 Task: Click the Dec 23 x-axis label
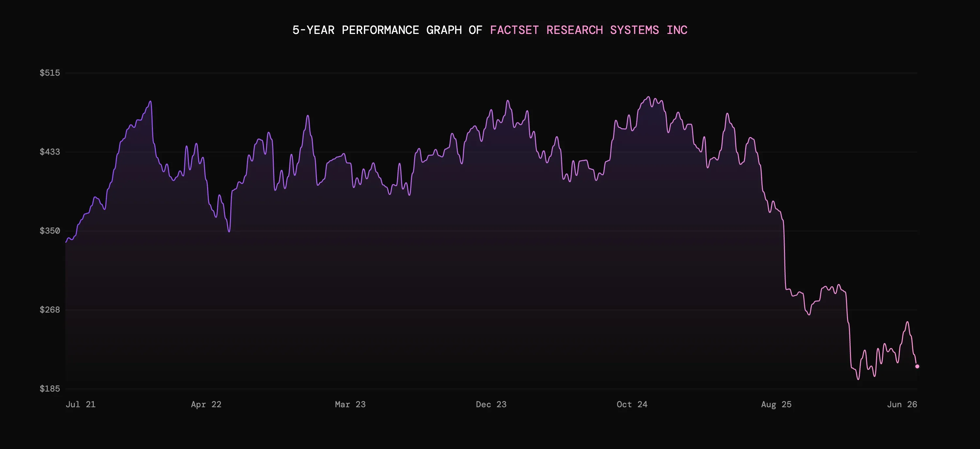pos(491,405)
